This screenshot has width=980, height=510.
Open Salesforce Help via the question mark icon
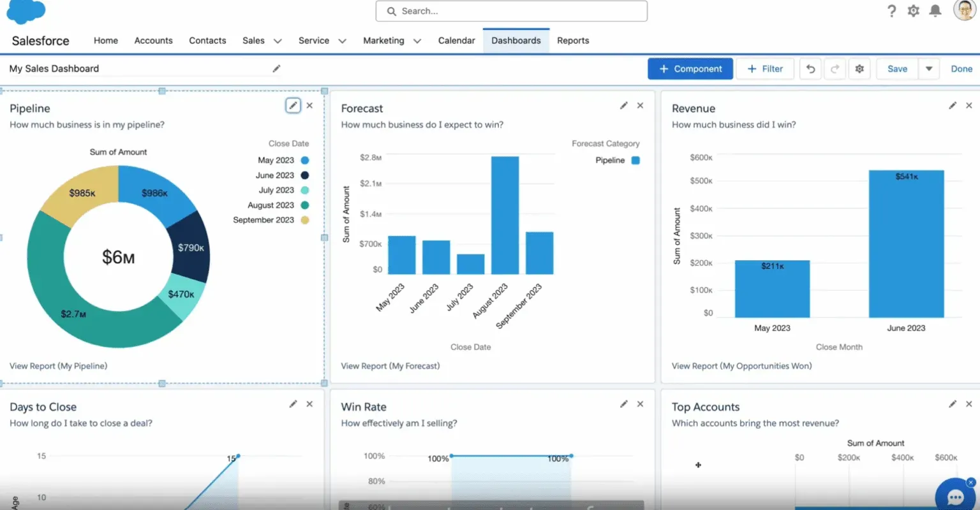[x=891, y=11]
